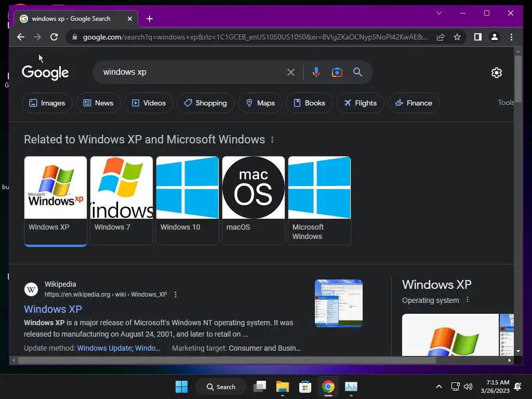
Task: Open the tab search chevron
Action: [x=438, y=13]
